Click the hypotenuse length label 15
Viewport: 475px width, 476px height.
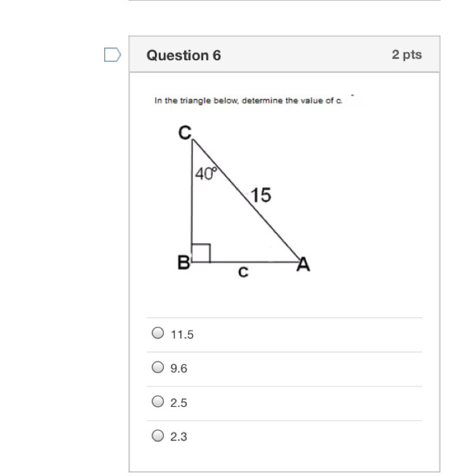pyautogui.click(x=260, y=195)
